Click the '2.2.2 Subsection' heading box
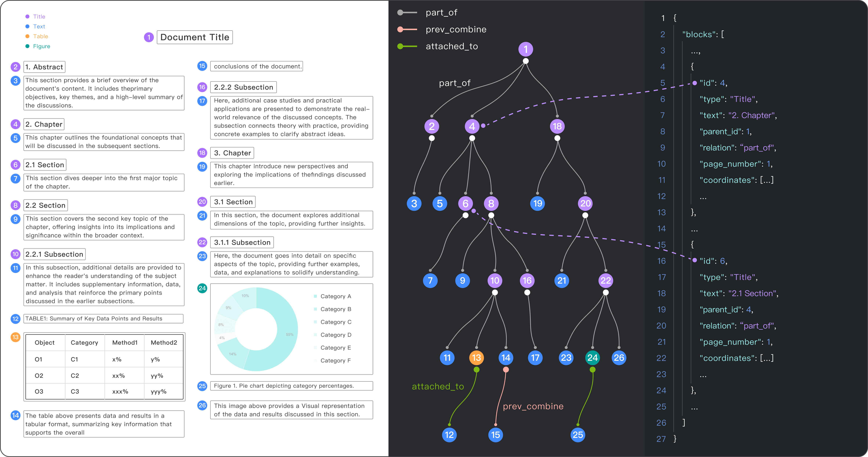This screenshot has width=868, height=457. [x=243, y=87]
